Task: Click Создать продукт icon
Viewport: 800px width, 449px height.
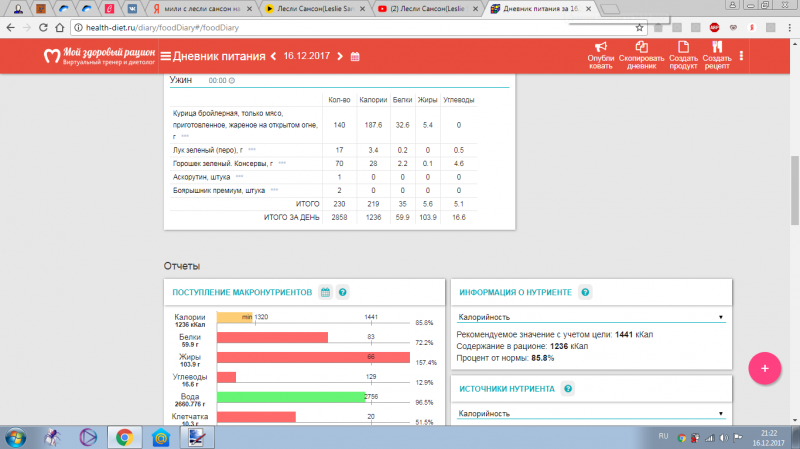Action: click(684, 47)
